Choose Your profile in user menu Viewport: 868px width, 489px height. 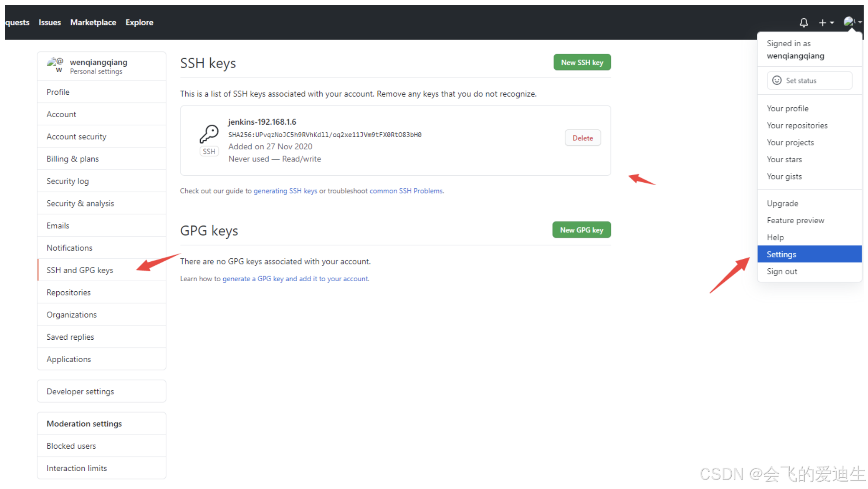tap(810, 109)
